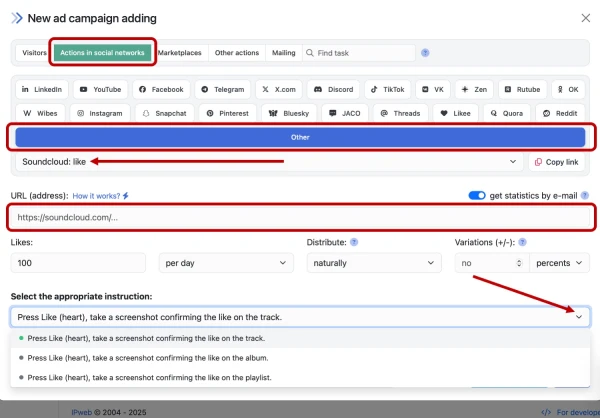The image size is (600, 418).
Task: Select the Pinterest network button
Action: [222, 114]
